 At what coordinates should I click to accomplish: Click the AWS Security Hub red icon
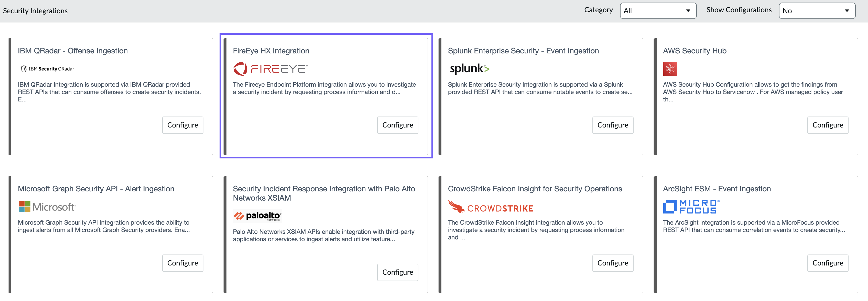click(x=670, y=69)
